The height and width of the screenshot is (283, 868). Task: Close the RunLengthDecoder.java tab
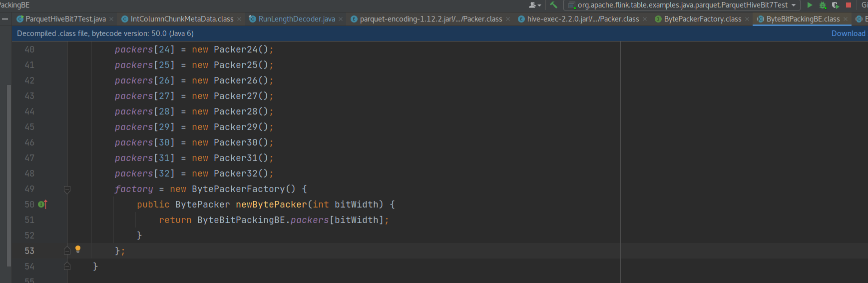click(x=341, y=19)
